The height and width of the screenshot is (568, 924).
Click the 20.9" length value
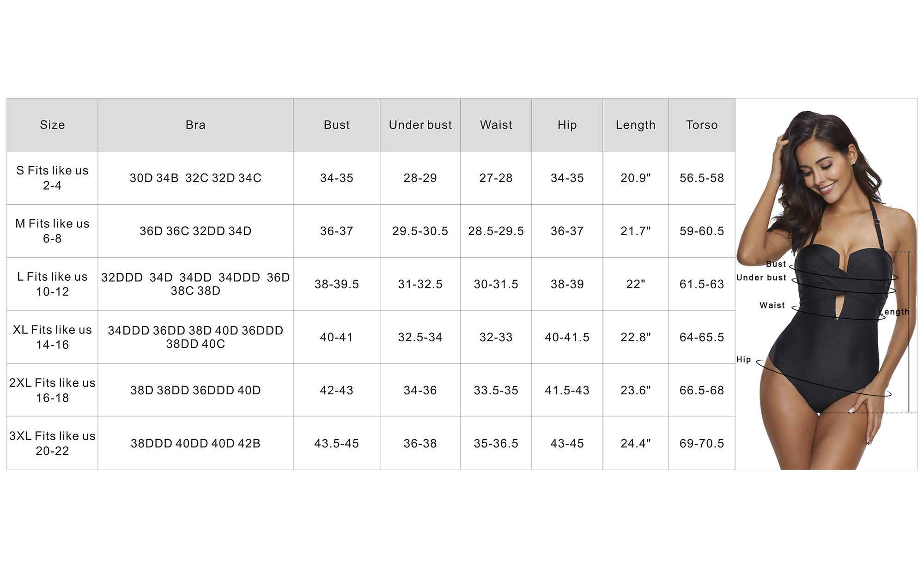pos(635,178)
